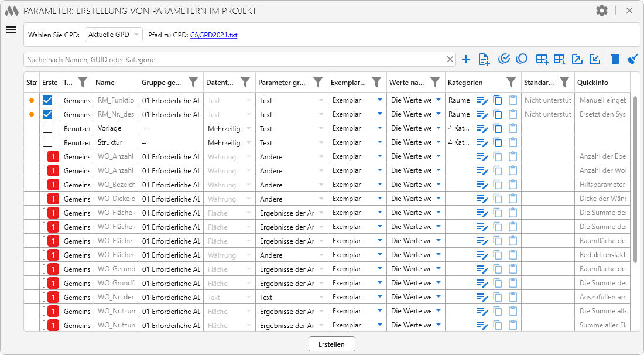Copy categories of the Vorlage row
Image resolution: width=644 pixels, height=355 pixels.
coord(498,128)
